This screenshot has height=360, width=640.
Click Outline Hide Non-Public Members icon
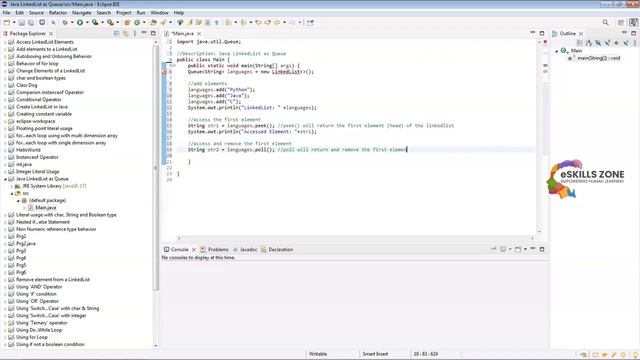tap(616, 42)
